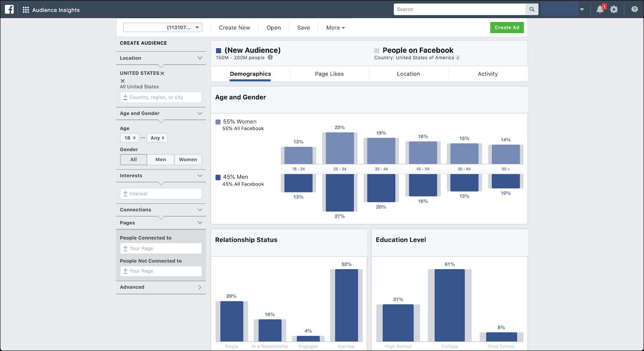Click Save in the toolbar
644x351 pixels.
coord(303,28)
